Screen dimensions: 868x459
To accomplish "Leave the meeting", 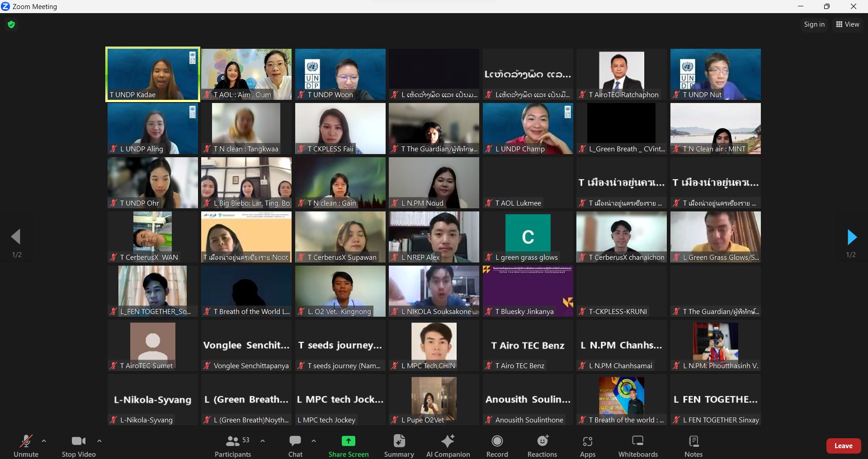I will [x=843, y=446].
